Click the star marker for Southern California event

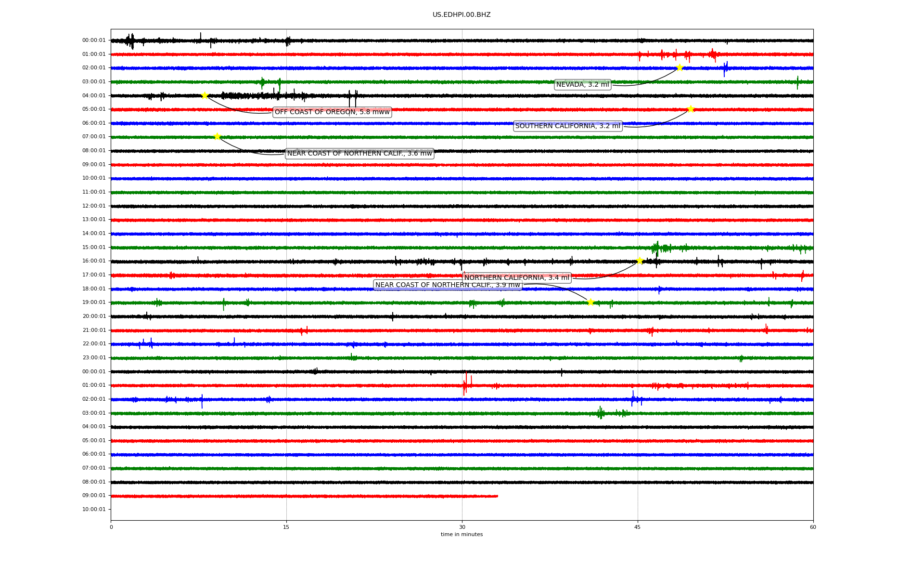[691, 109]
